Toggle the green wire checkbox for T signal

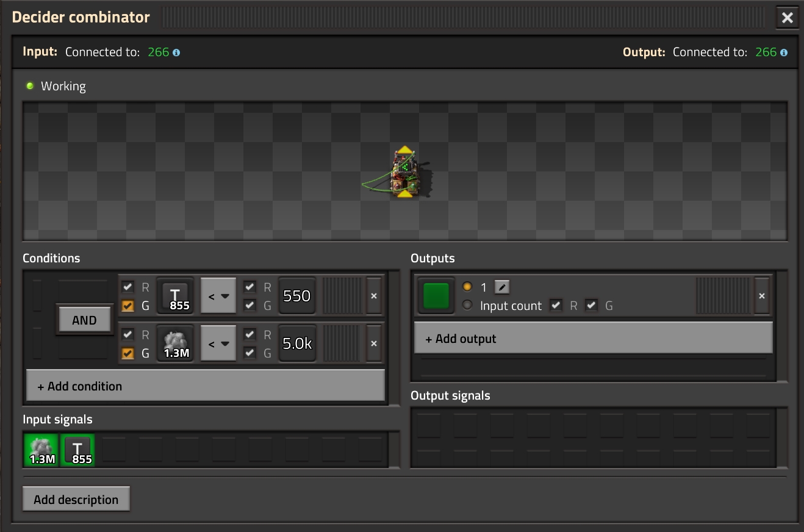point(128,306)
